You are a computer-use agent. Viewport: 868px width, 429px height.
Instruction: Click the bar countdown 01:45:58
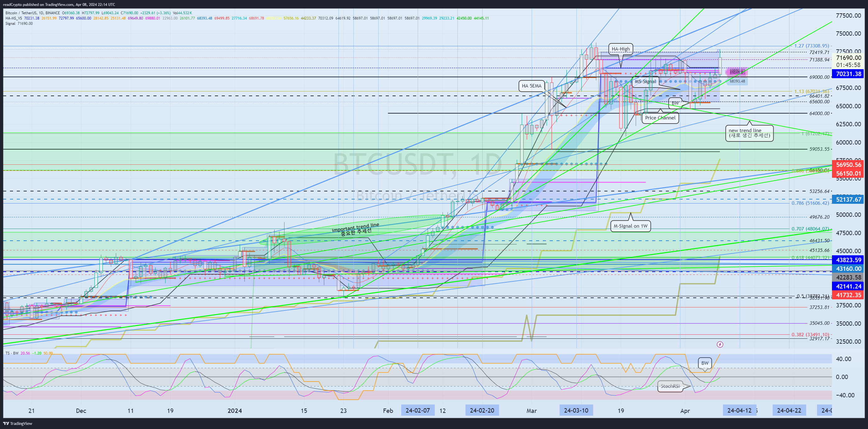[x=848, y=65]
